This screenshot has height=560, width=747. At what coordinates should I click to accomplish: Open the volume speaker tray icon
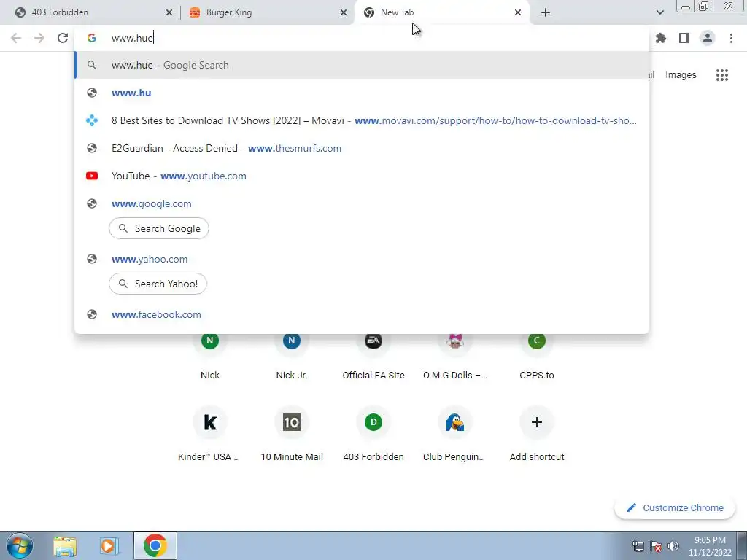tap(673, 546)
